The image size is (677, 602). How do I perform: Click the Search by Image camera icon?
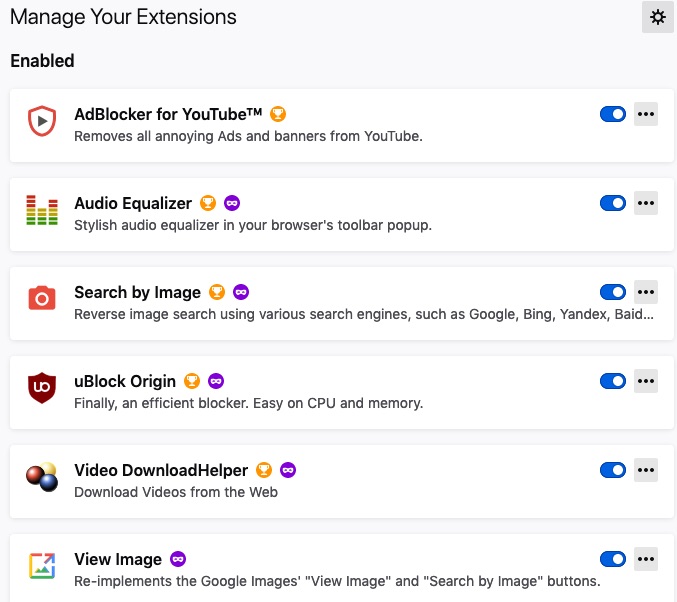tap(42, 298)
